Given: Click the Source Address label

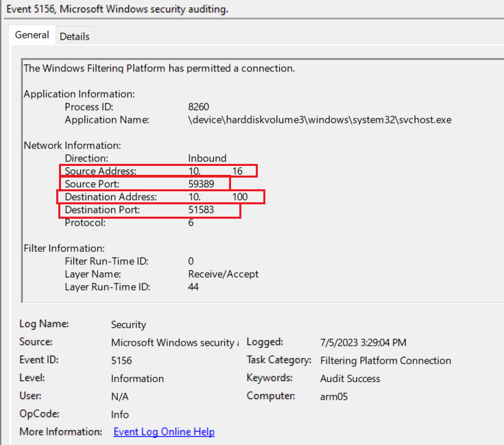Looking at the screenshot, I should [x=100, y=171].
